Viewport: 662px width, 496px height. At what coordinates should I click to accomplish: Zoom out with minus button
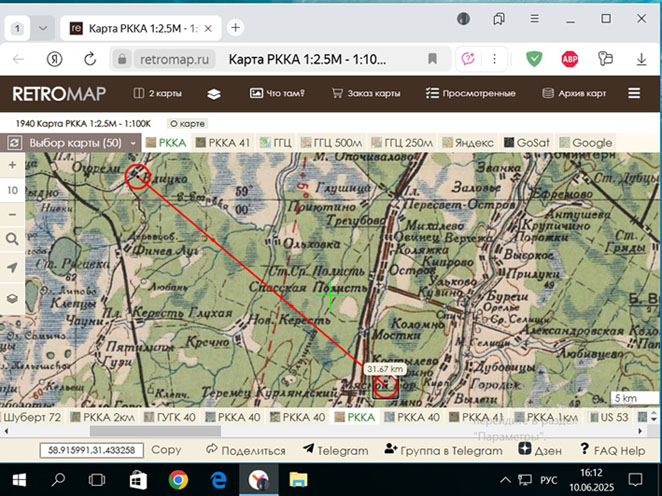[12, 214]
